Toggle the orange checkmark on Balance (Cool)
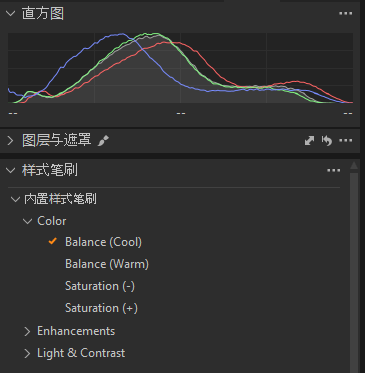 (53, 241)
